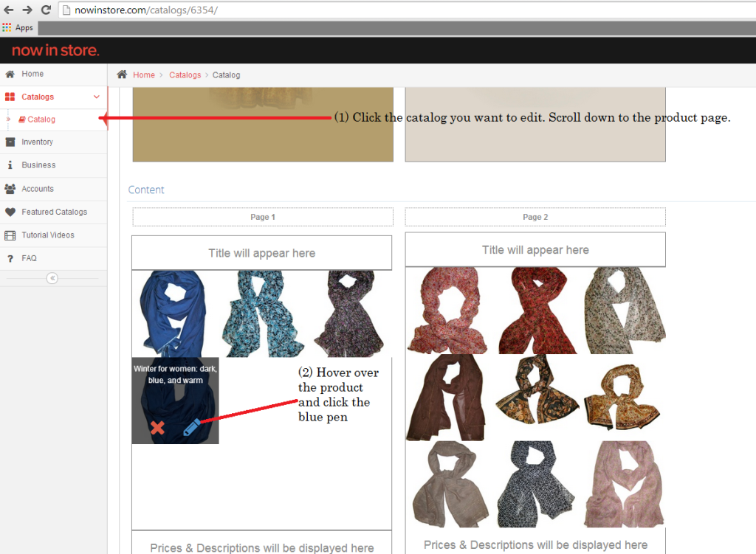This screenshot has width=756, height=554.
Task: Click the Accounts people icon
Action: pyautogui.click(x=10, y=189)
